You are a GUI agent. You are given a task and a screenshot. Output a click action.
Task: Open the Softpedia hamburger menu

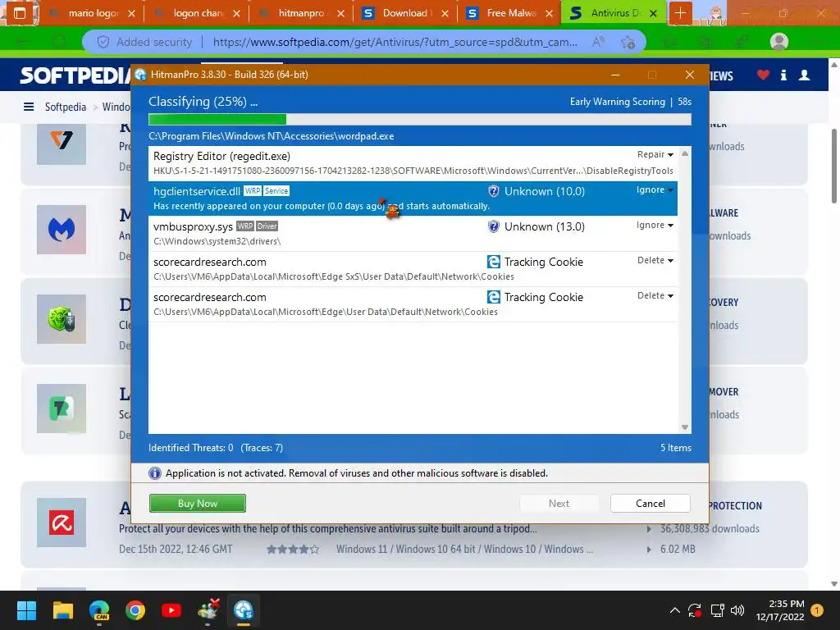(29, 107)
